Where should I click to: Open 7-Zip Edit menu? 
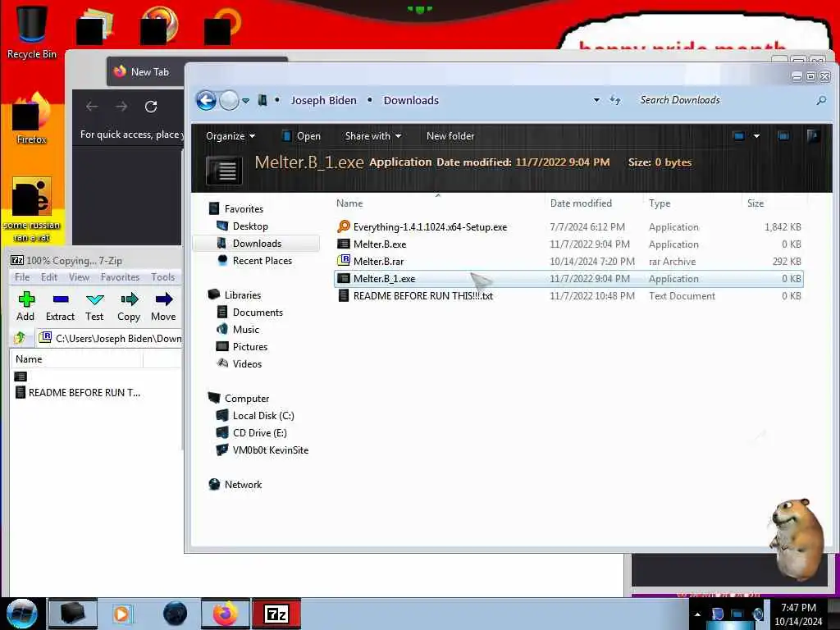click(x=48, y=277)
